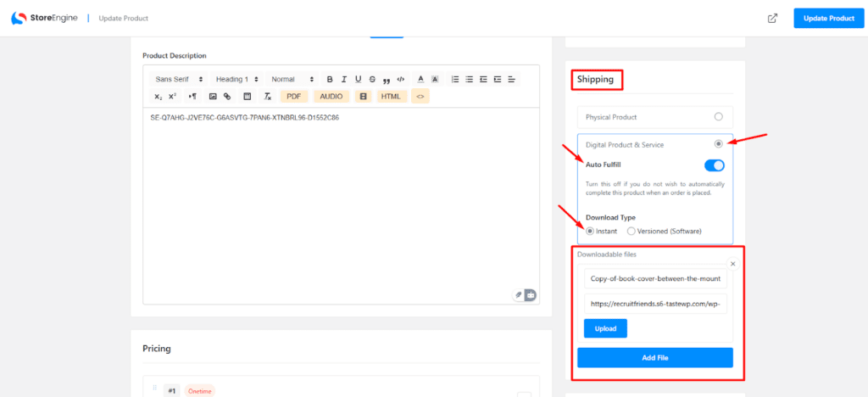Click the downloadable file name input field
This screenshot has width=868, height=397.
[654, 279]
